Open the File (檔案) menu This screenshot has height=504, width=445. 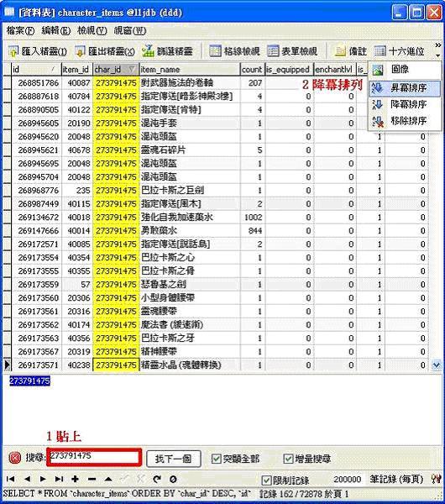(20, 30)
